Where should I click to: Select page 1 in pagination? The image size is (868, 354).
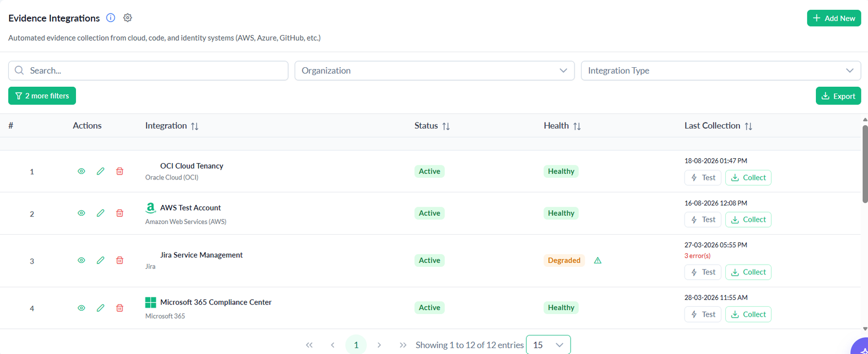click(356, 345)
